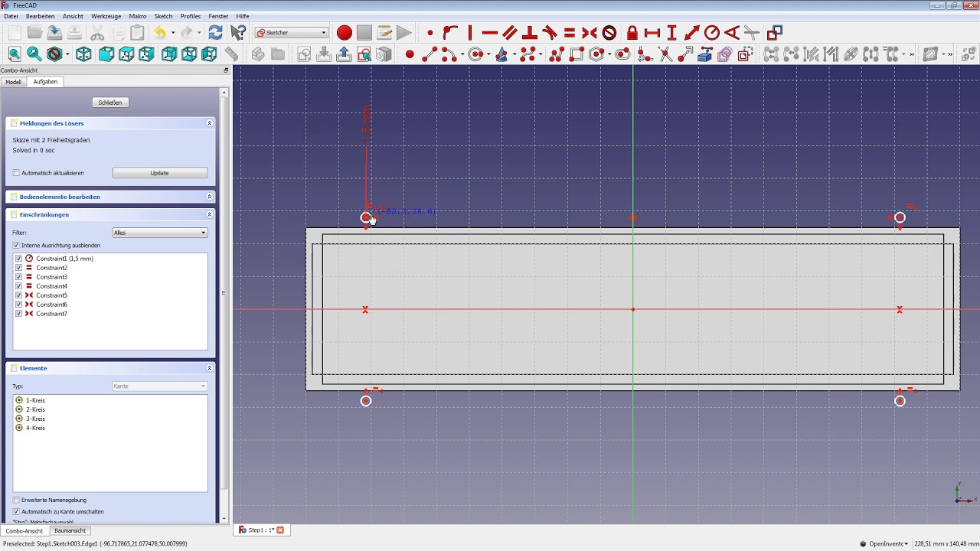Toggle Erweiterte Namensgebung checkbox
Viewport: 980px width, 551px height.
click(16, 500)
